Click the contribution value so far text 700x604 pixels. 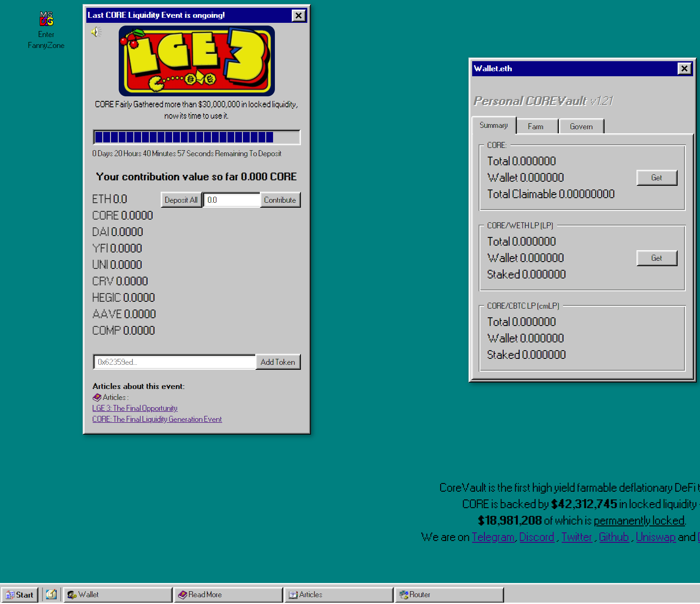196,177
